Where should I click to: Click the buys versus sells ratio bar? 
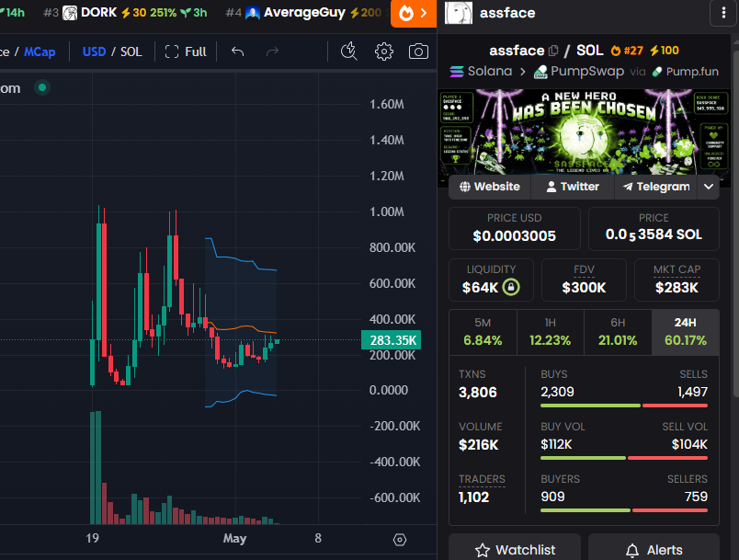[624, 406]
